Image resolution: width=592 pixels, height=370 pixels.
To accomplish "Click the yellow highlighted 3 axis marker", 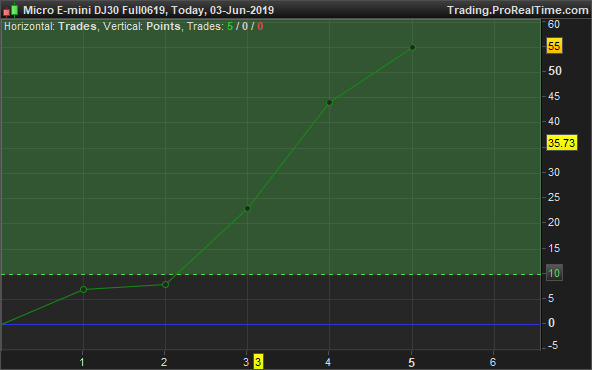I will (x=258, y=362).
